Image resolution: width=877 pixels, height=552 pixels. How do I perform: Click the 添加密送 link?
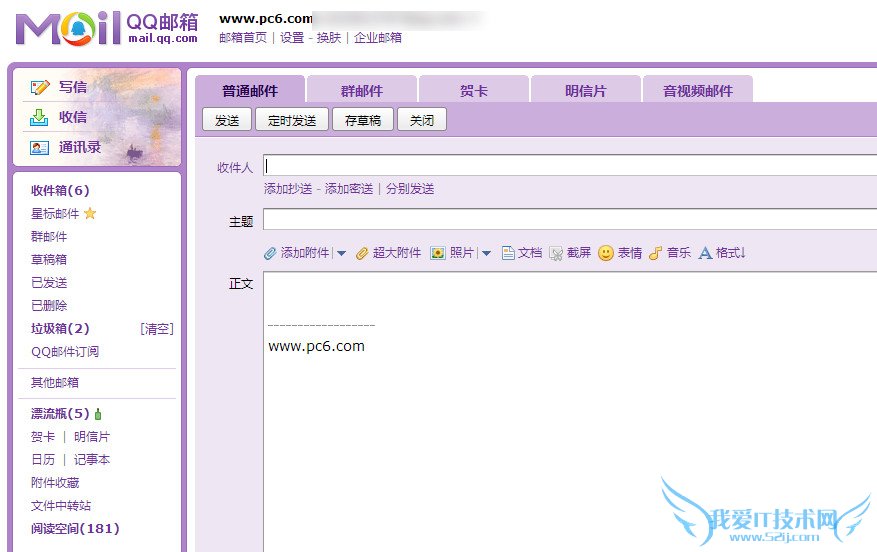(x=349, y=189)
